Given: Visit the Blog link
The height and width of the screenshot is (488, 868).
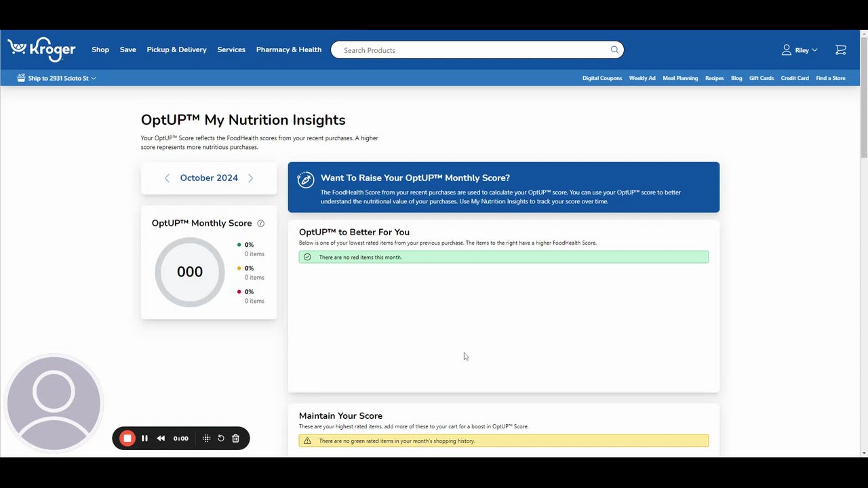Looking at the screenshot, I should point(736,78).
